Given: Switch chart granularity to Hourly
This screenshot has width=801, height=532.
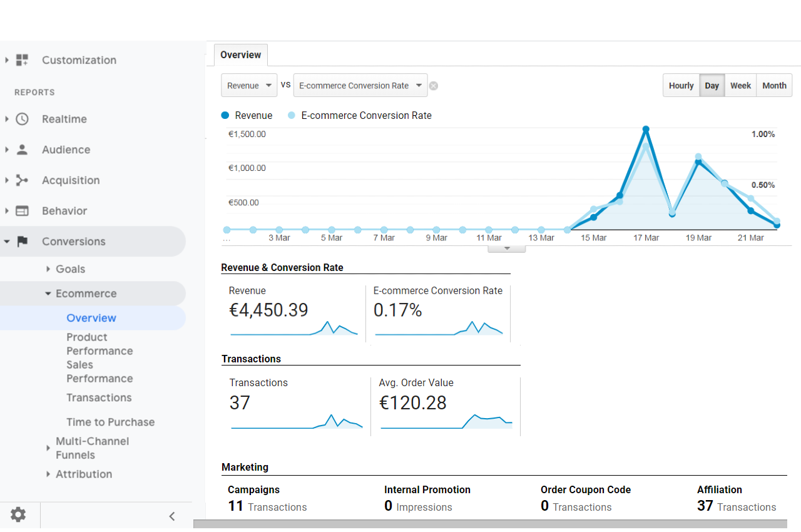Looking at the screenshot, I should click(681, 86).
